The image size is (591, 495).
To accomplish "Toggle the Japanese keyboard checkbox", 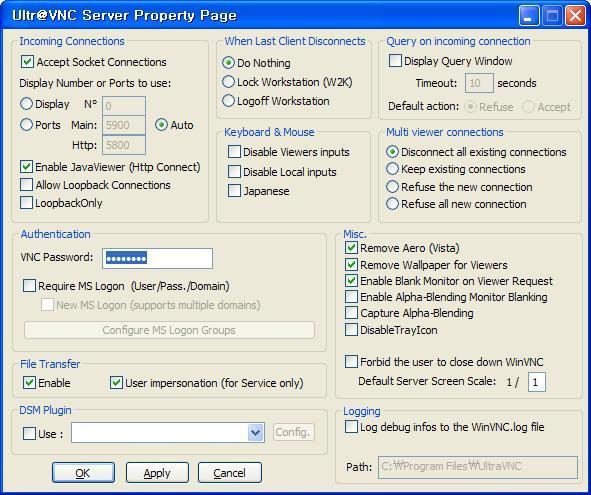I will [234, 191].
